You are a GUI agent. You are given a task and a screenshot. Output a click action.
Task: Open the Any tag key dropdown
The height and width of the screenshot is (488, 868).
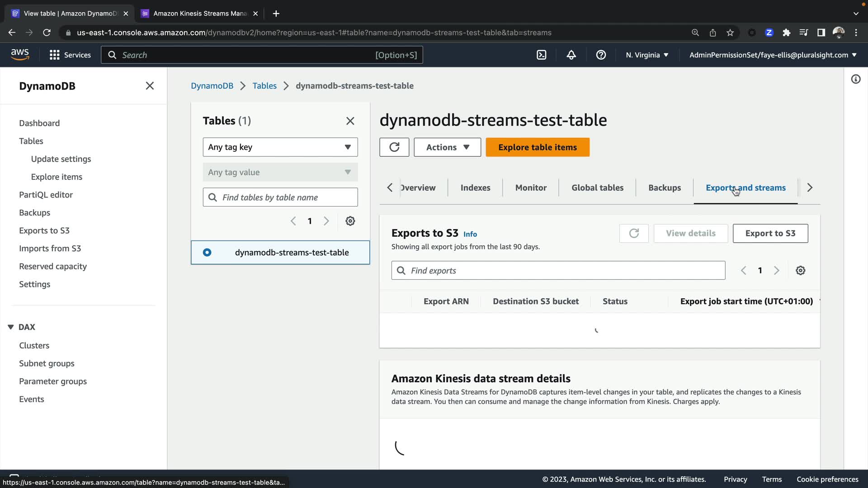click(280, 147)
